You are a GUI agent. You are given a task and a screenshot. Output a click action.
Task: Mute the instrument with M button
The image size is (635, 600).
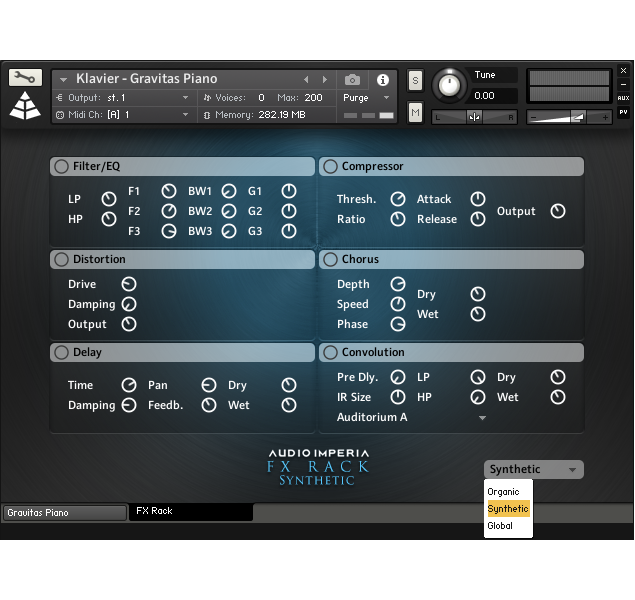415,112
